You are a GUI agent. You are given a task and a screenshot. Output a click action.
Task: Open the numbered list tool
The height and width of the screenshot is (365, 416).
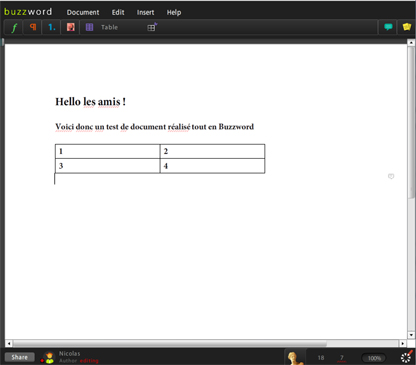pos(52,27)
